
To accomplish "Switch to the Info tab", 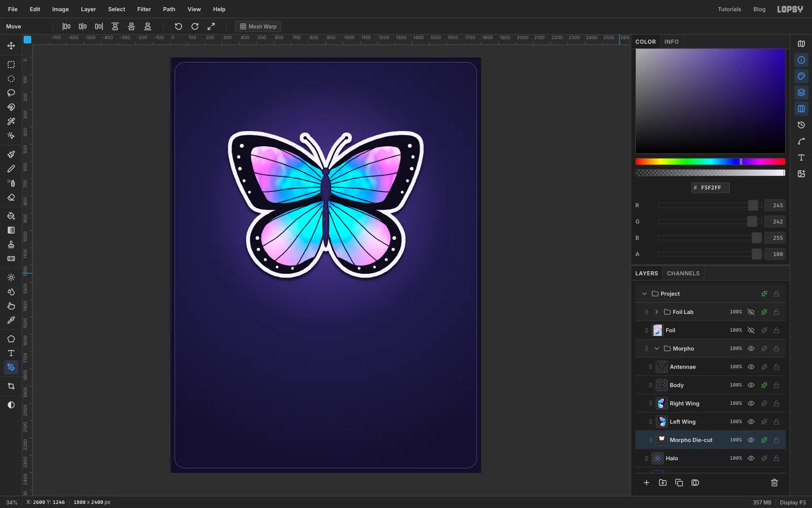I will [x=671, y=42].
